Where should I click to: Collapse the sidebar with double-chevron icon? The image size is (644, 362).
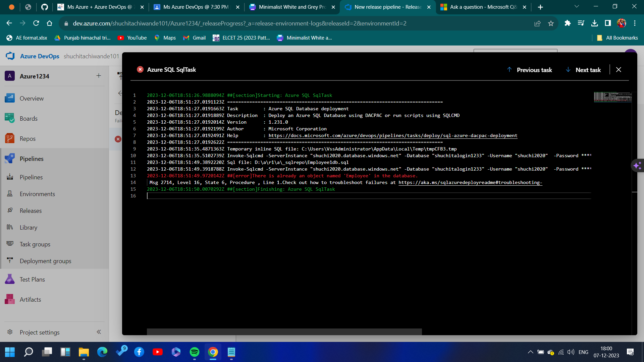(99, 332)
